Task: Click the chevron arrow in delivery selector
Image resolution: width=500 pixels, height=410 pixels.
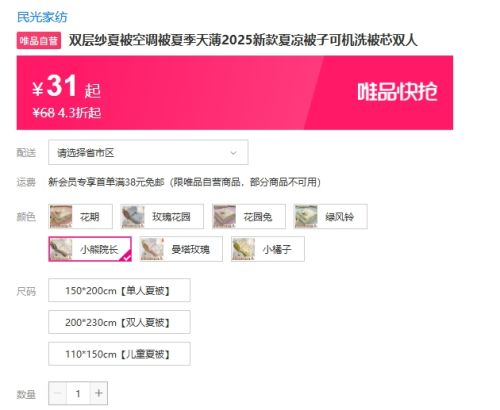Action: pos(233,153)
